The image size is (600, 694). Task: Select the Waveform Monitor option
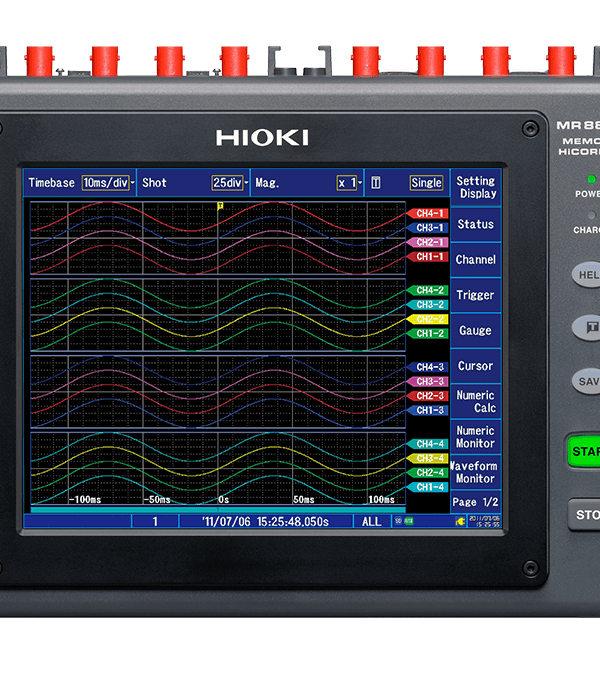point(476,472)
